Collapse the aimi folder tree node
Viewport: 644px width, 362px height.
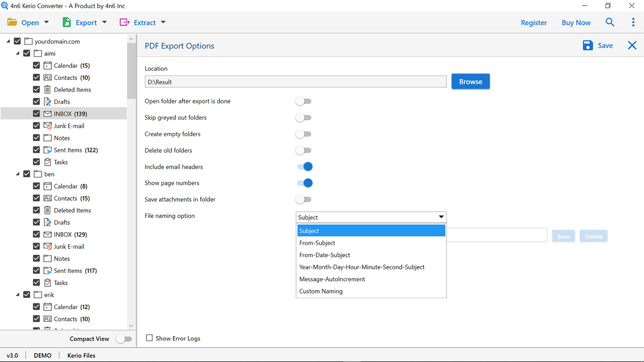18,53
